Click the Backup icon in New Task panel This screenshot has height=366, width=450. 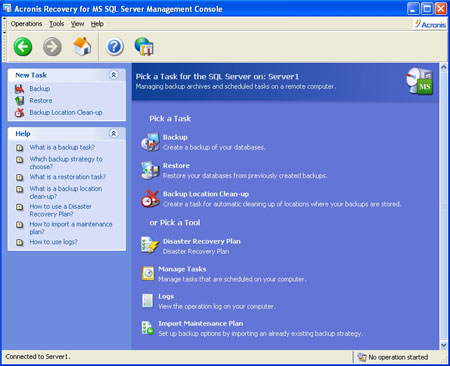tap(19, 89)
